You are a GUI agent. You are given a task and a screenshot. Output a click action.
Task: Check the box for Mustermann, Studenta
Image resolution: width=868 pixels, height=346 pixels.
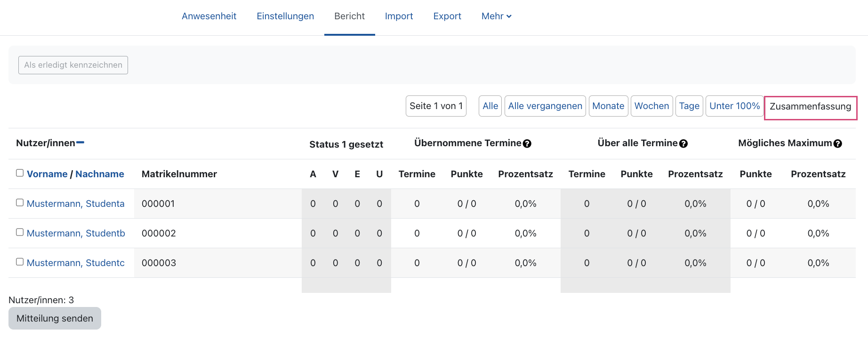pyautogui.click(x=20, y=203)
